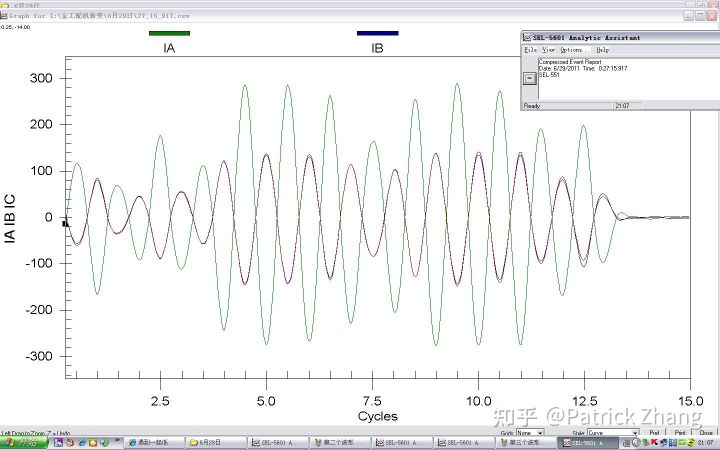Open the Grids dropdown
Image resolution: width=720 pixels, height=450 pixels.
tap(525, 433)
